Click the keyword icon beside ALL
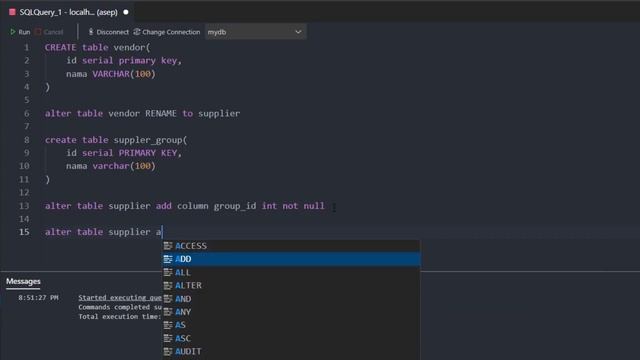Viewport: 640px width, 360px height. [x=168, y=272]
